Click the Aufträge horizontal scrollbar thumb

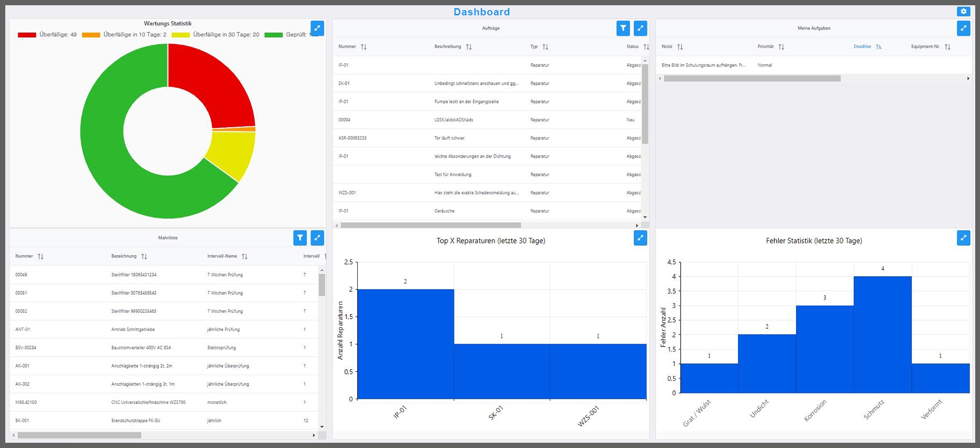[431, 225]
